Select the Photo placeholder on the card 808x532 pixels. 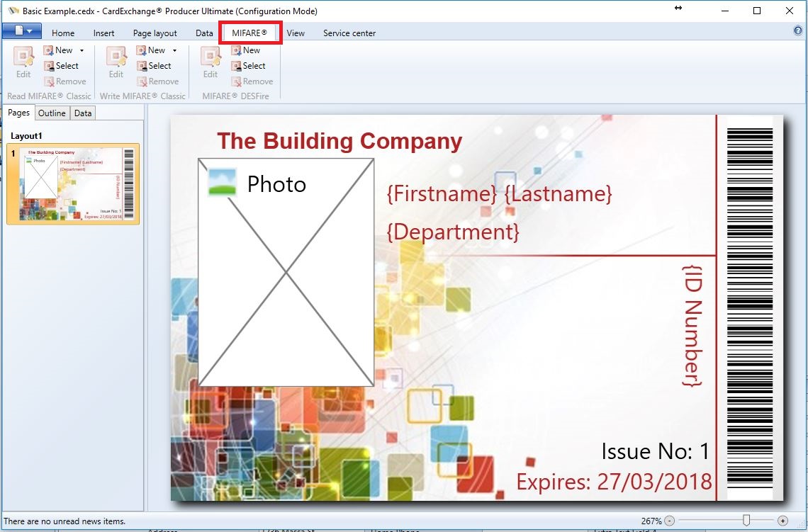coord(286,273)
